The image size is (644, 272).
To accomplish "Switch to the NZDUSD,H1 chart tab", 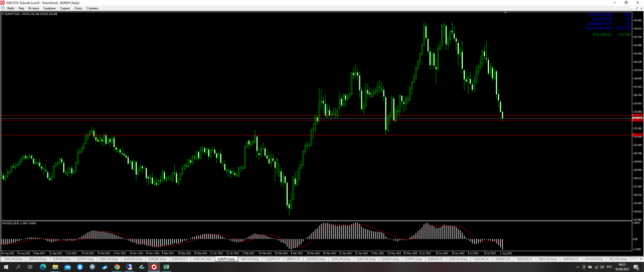I will click(x=525, y=259).
